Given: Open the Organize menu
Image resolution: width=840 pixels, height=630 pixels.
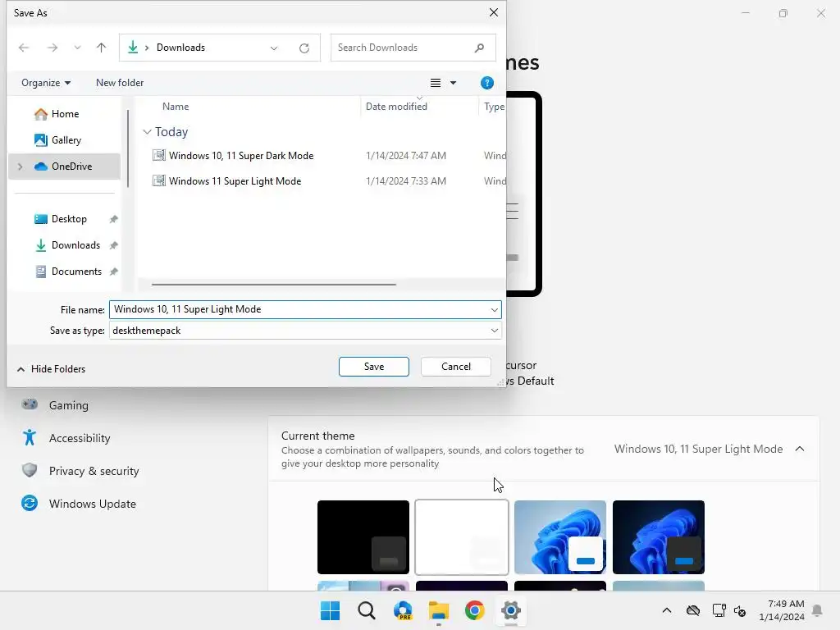Looking at the screenshot, I should click(46, 83).
